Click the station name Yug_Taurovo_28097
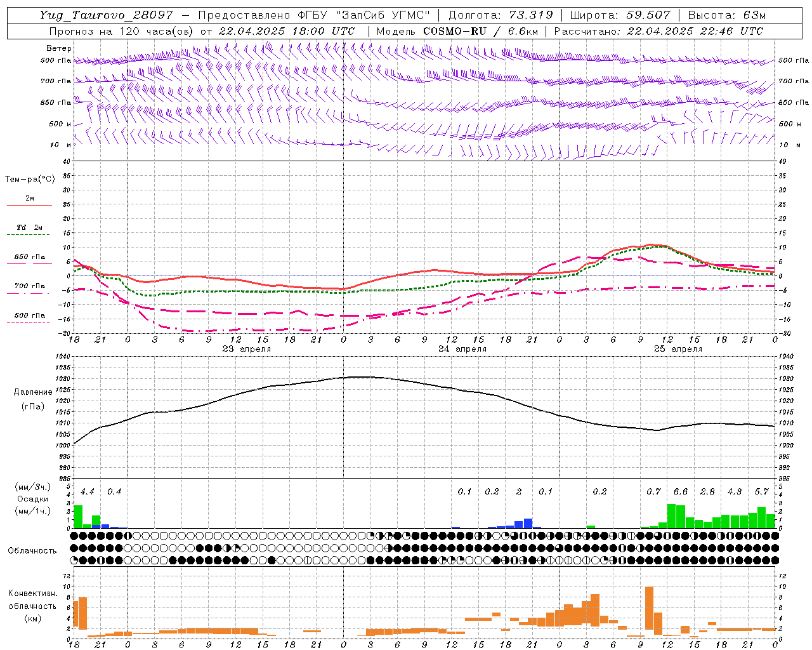Image resolution: width=812 pixels, height=650 pixels. (107, 15)
